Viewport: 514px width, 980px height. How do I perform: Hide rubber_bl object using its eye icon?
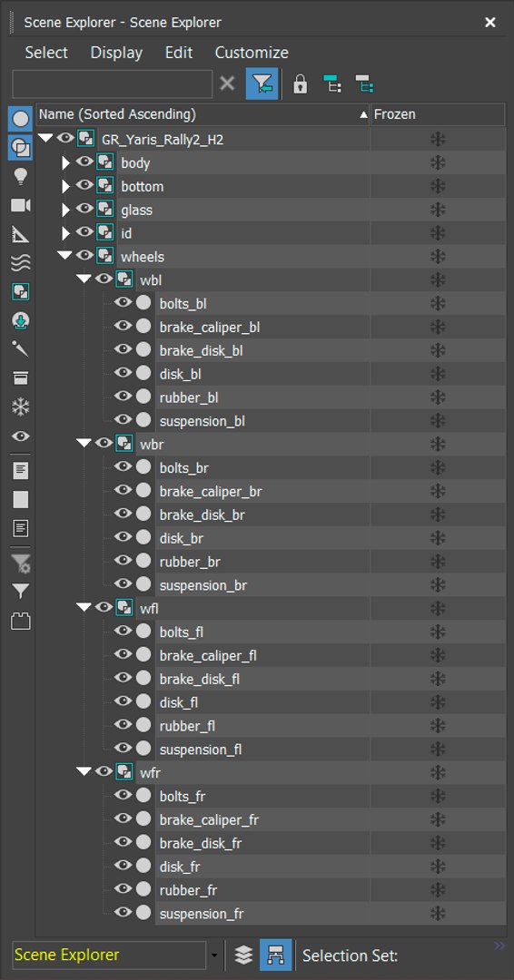pyautogui.click(x=124, y=397)
